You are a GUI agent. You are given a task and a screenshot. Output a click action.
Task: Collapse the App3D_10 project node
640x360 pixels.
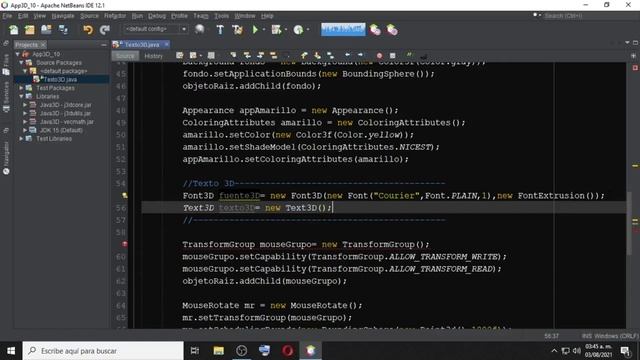[18, 54]
